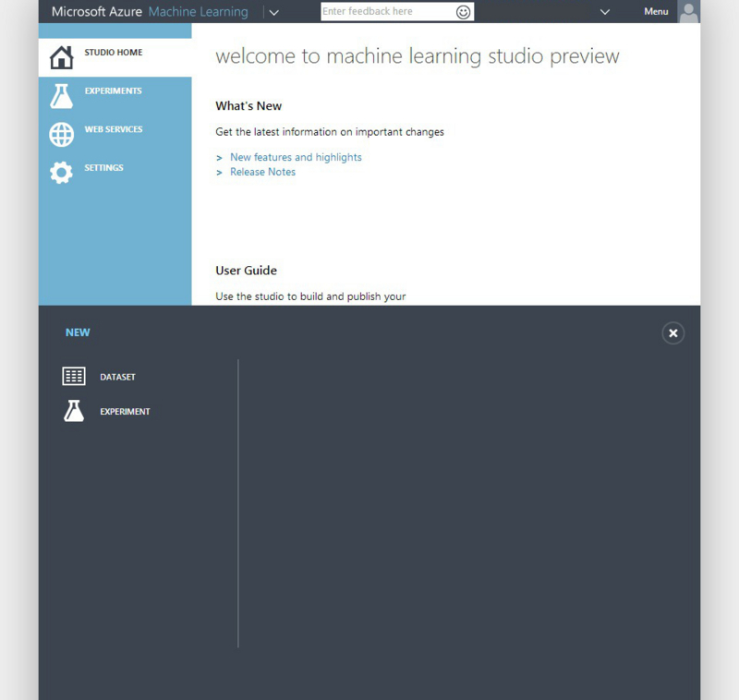
Task: Open Web Services via globe icon
Action: [x=61, y=135]
